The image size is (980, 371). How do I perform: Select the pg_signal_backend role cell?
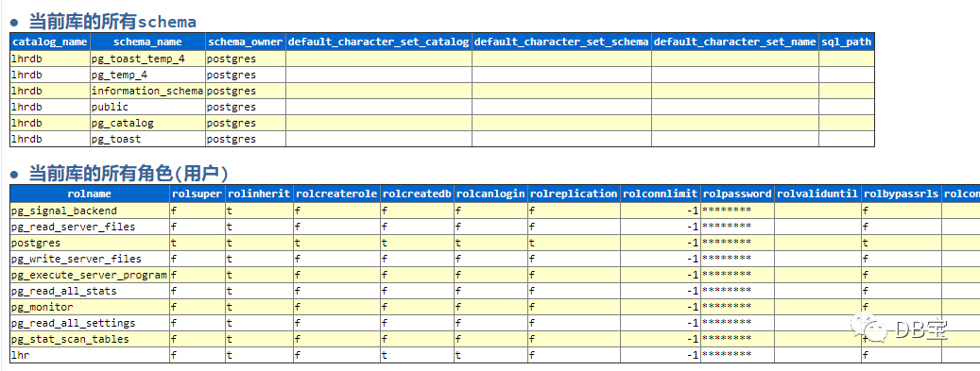click(90, 211)
